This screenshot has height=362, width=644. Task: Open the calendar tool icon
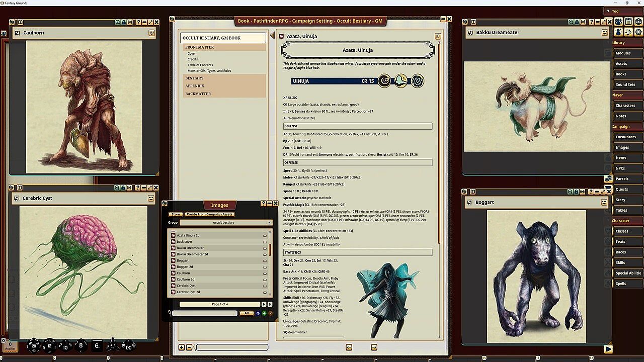click(628, 21)
